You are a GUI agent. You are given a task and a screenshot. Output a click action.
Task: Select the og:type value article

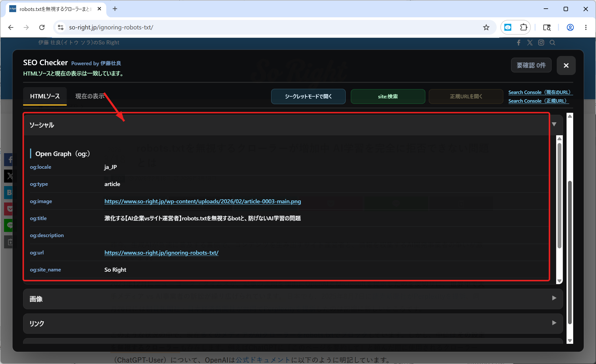click(x=112, y=184)
